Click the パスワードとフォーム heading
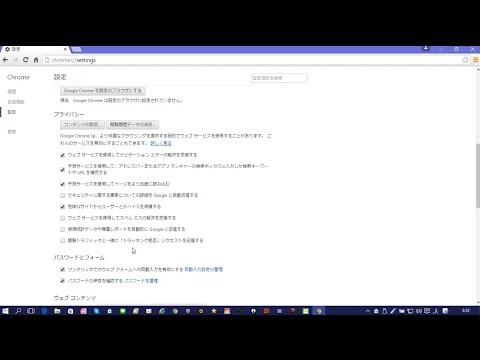This screenshot has height=360, width=480. tap(79, 258)
